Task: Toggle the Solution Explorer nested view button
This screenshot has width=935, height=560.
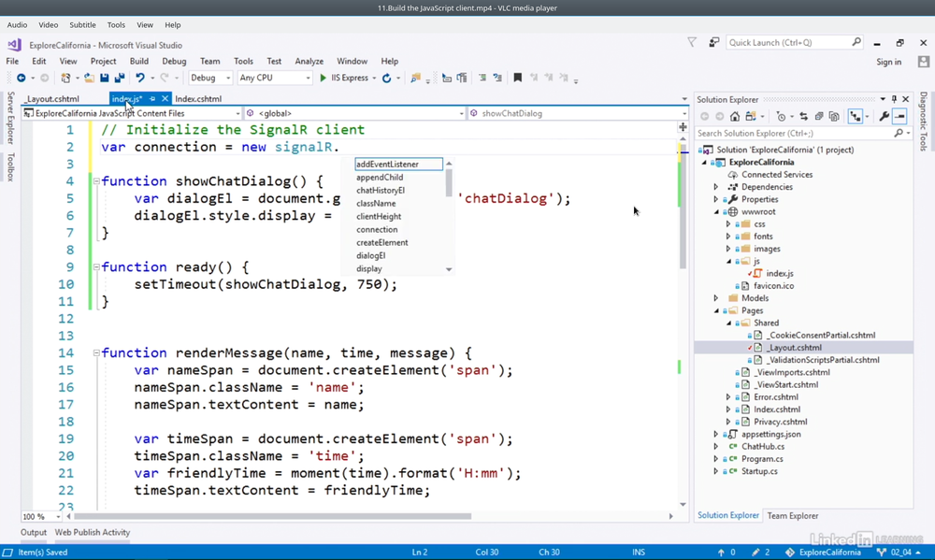Action: [x=856, y=116]
